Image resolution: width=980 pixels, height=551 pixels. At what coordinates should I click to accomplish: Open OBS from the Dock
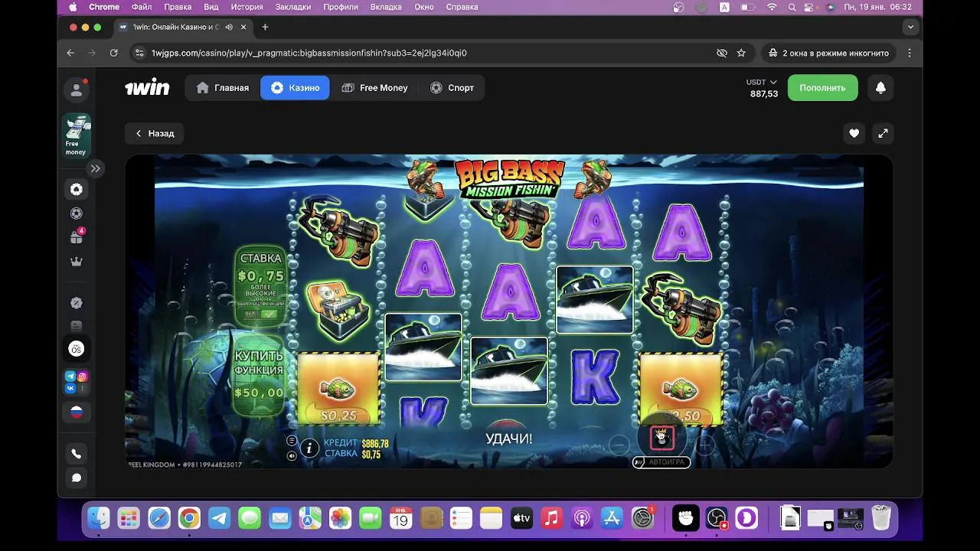(717, 518)
